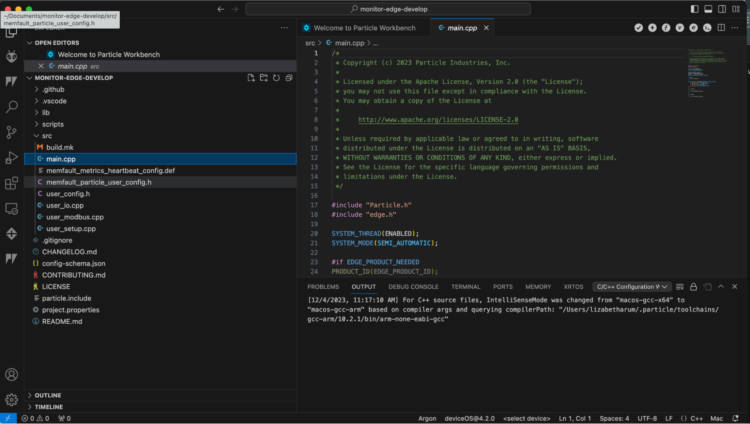750x424 pixels.
Task: Expand the .github folder
Action: click(x=54, y=89)
